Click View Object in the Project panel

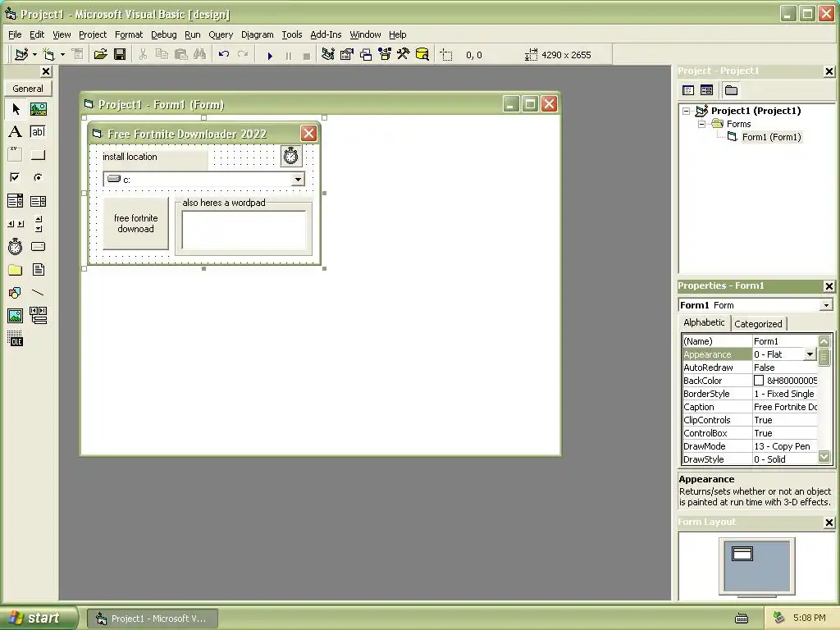coord(706,90)
